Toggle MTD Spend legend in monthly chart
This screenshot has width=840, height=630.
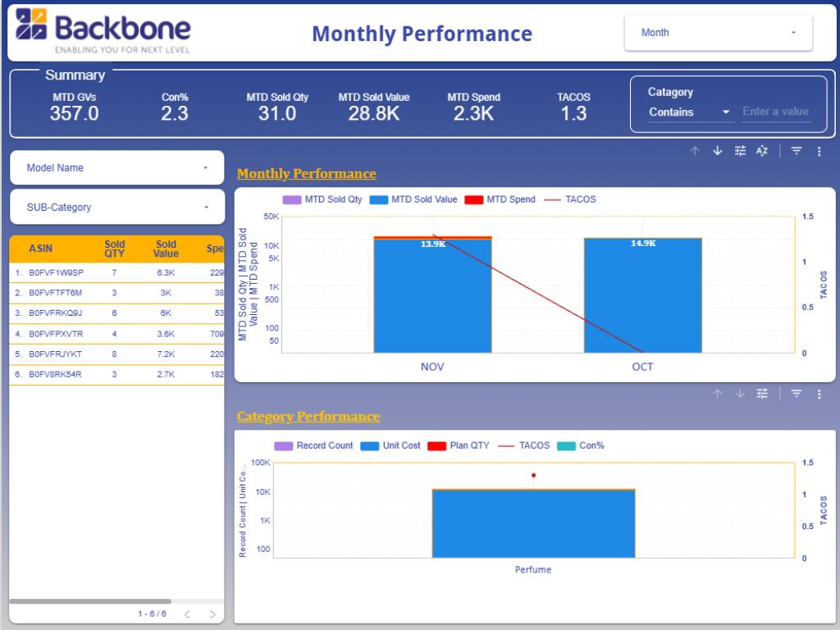[500, 199]
